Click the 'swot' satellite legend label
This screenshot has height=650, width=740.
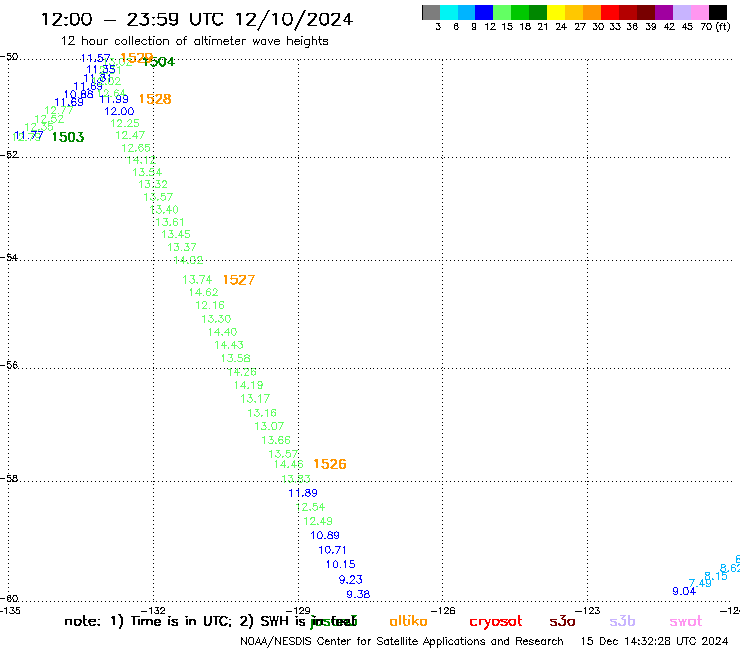686,621
